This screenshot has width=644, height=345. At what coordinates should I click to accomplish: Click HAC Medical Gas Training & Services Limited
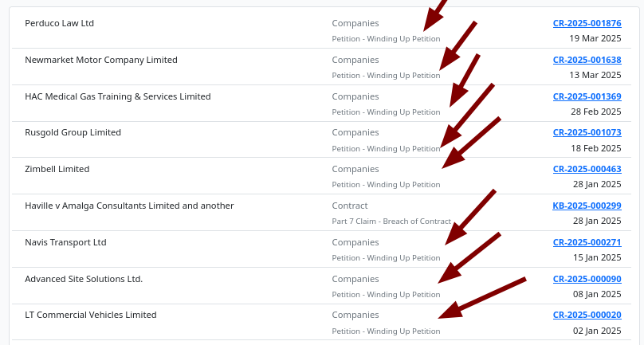pyautogui.click(x=118, y=96)
